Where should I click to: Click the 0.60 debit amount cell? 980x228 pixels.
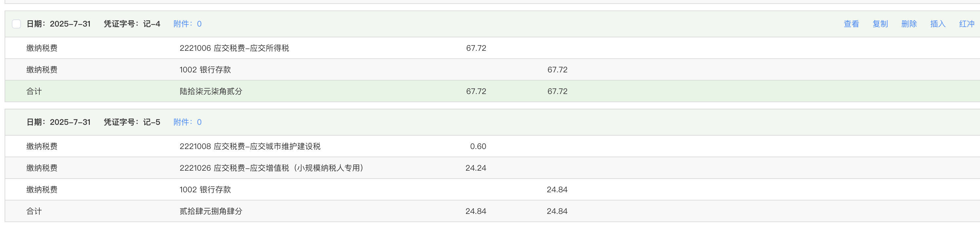click(x=478, y=146)
